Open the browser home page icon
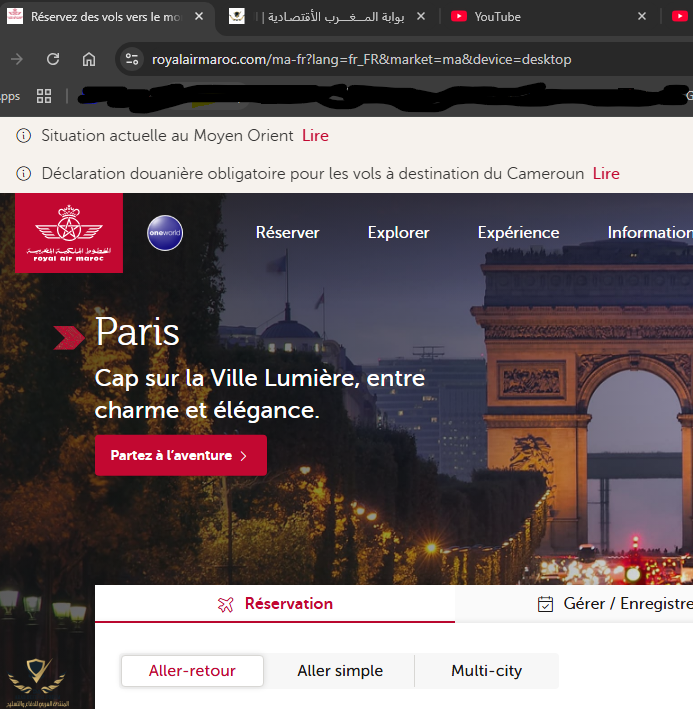This screenshot has width=693, height=709. point(89,59)
